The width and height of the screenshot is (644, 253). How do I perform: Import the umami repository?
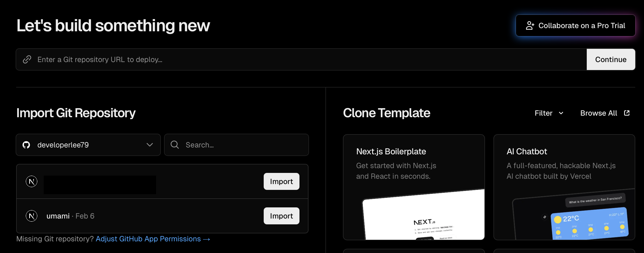tap(281, 216)
